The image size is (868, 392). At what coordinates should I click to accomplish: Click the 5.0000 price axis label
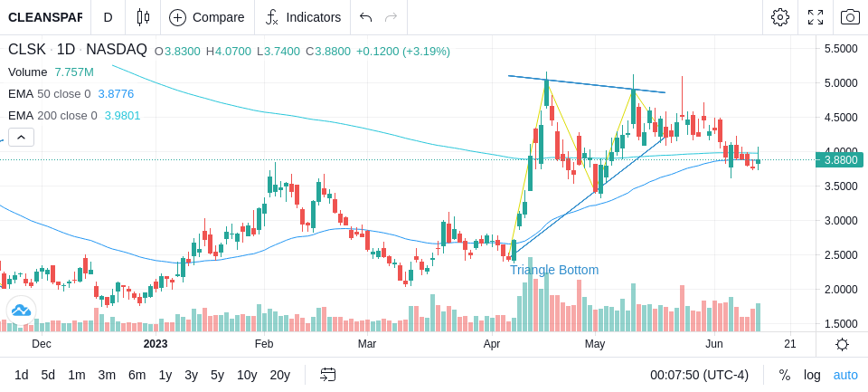tap(841, 83)
